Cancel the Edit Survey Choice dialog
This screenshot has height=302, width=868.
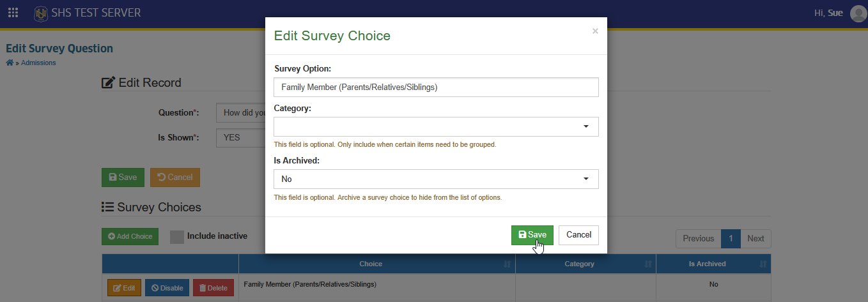578,235
